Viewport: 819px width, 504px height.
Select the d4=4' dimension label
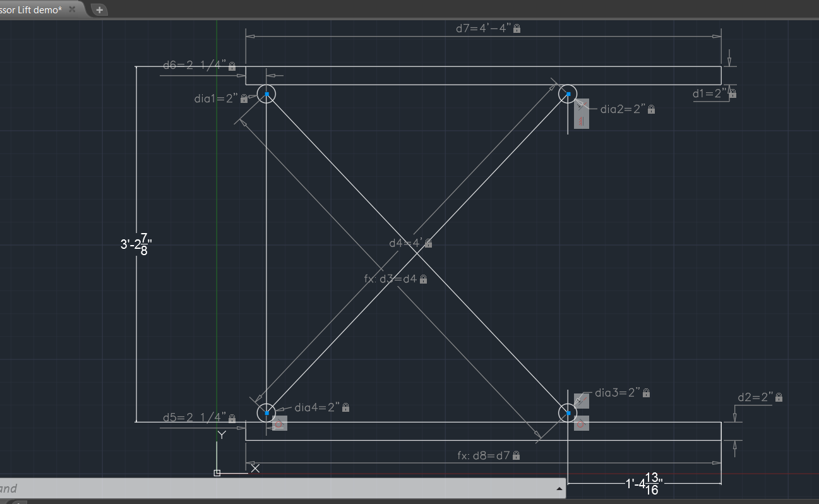[x=405, y=243]
